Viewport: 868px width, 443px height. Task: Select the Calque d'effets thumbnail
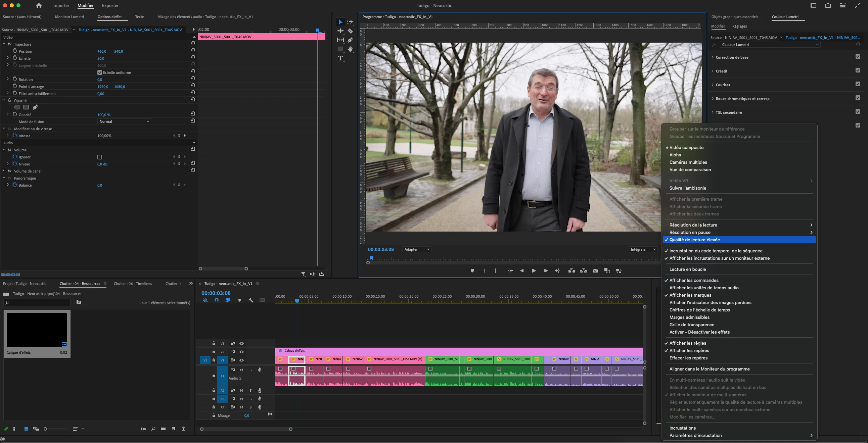point(37,330)
